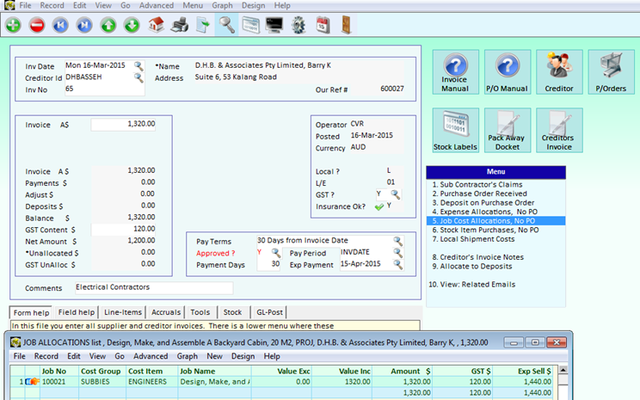
Task: Open lookup beside Creditor Id field
Action: pos(139,78)
